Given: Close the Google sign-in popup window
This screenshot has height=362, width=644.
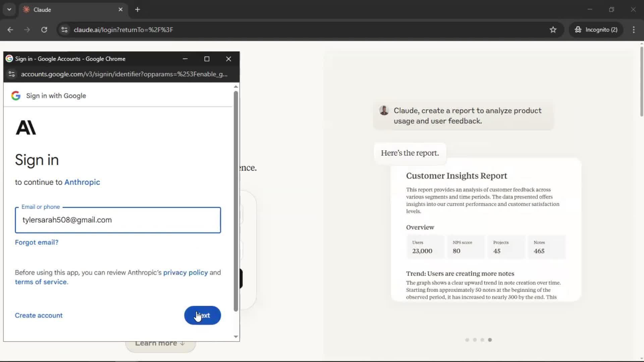Looking at the screenshot, I should (x=229, y=59).
